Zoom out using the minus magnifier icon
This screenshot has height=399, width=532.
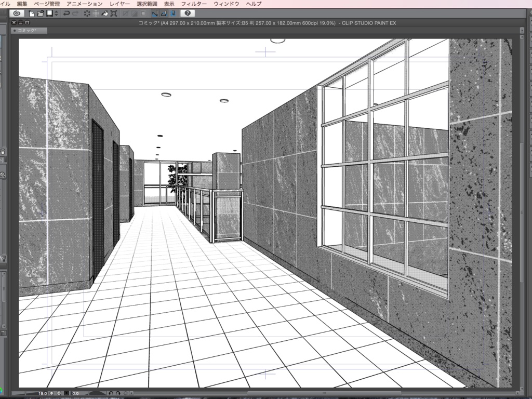point(51,393)
